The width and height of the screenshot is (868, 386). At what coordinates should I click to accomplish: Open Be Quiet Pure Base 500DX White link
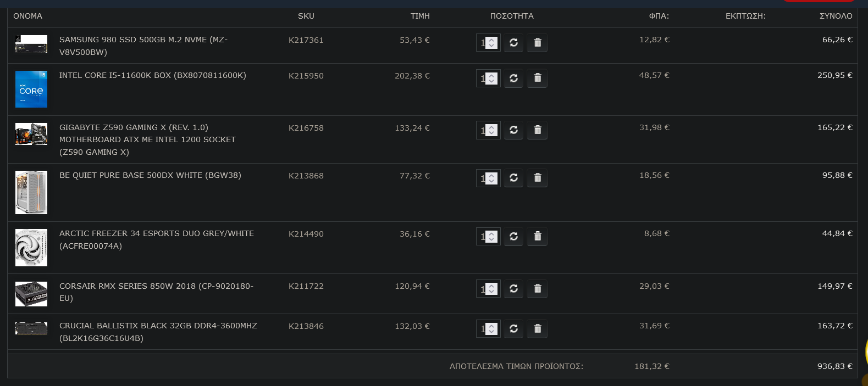point(150,175)
